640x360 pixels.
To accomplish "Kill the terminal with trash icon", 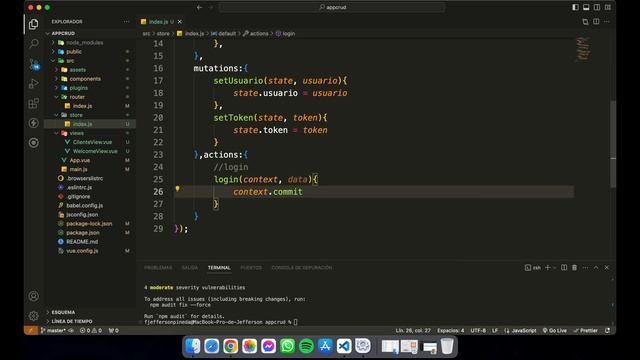I will pyautogui.click(x=574, y=267).
